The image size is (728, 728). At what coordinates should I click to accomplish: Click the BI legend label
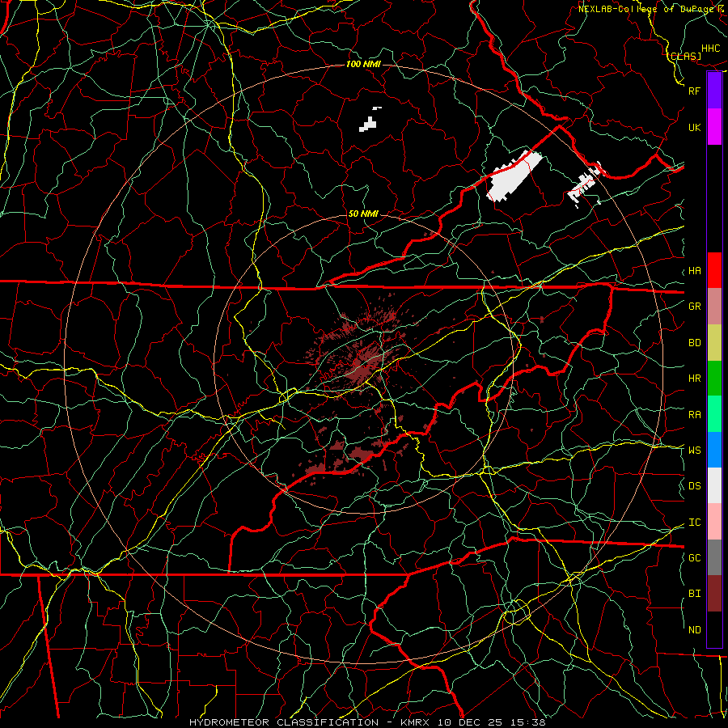tap(694, 594)
